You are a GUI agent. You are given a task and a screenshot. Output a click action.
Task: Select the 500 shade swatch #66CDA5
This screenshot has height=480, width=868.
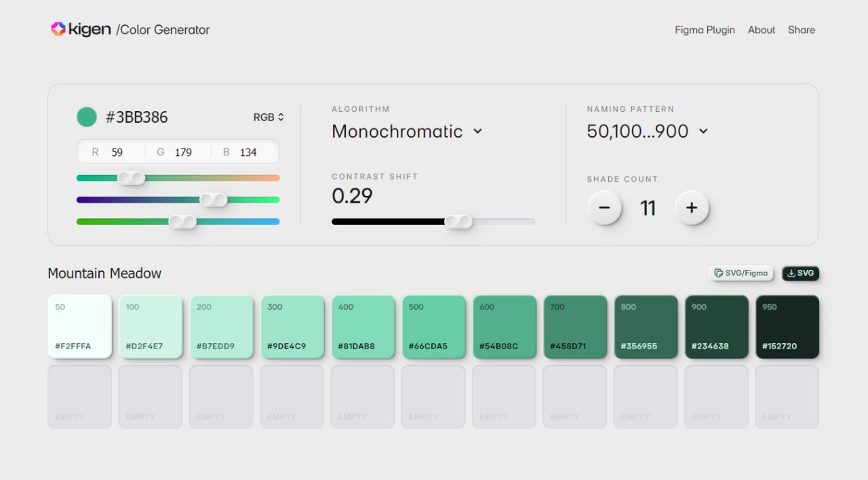(433, 326)
